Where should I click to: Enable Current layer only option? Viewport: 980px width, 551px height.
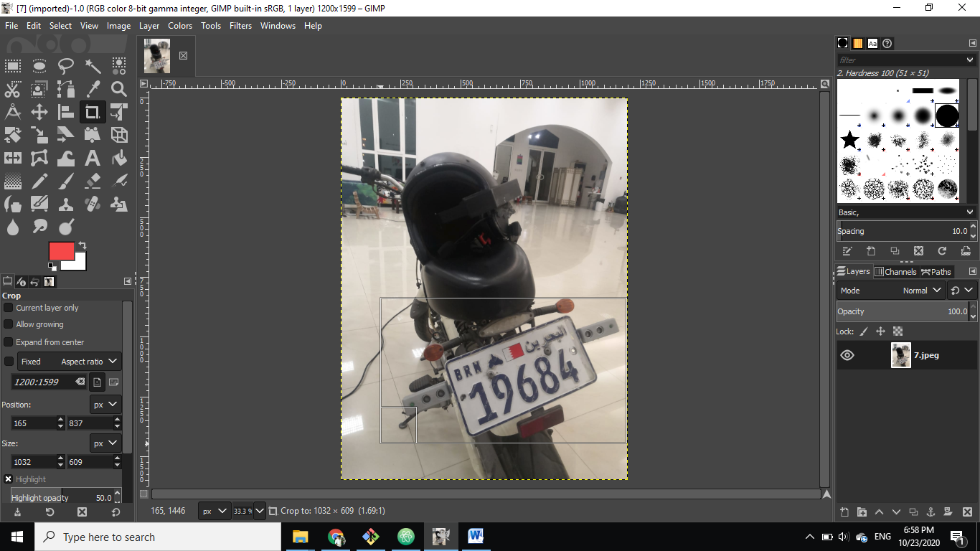pos(9,308)
